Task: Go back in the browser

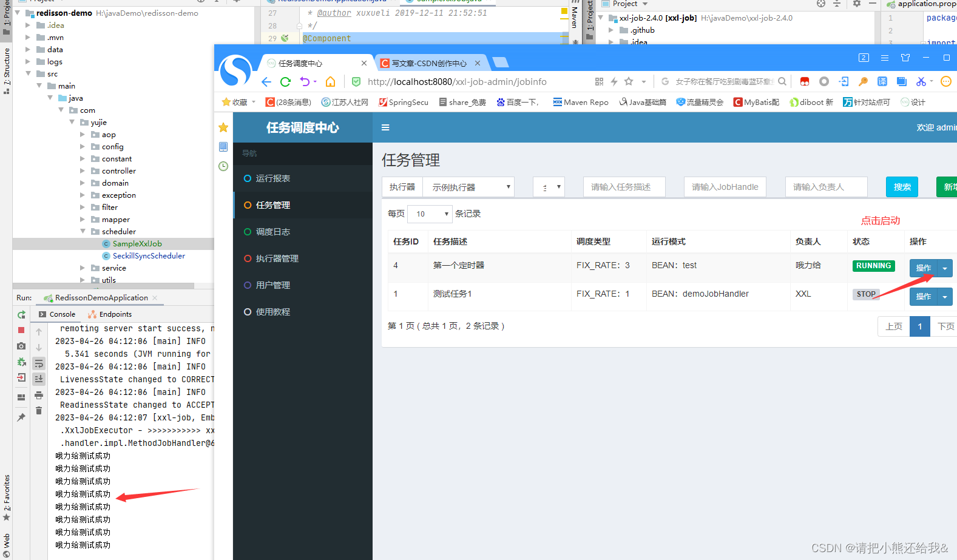Action: [266, 82]
